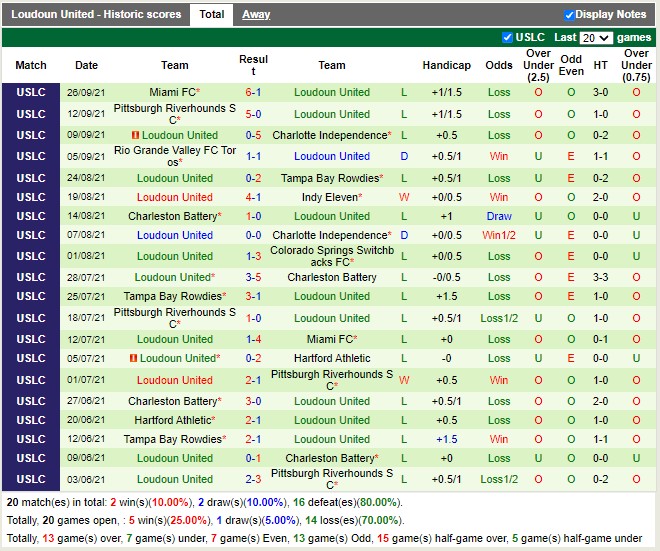Open Charlotte Independence link in 09/09/21 row
660x551 pixels.
(330, 135)
